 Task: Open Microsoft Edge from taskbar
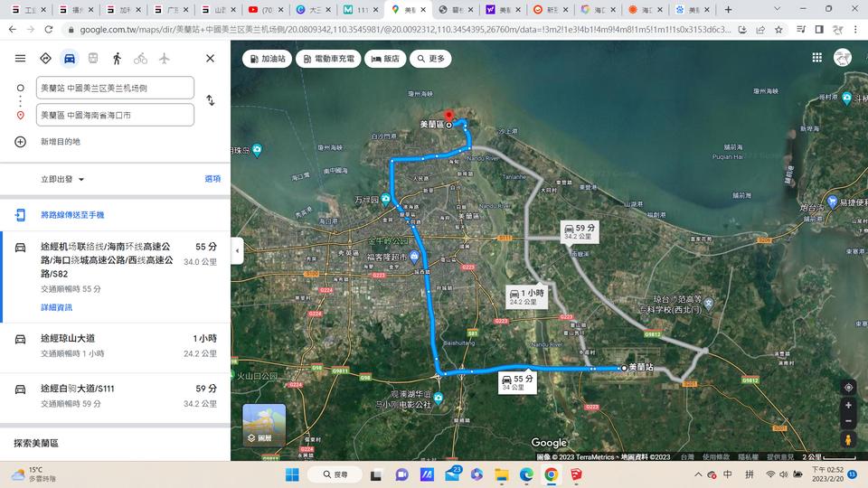(526, 474)
